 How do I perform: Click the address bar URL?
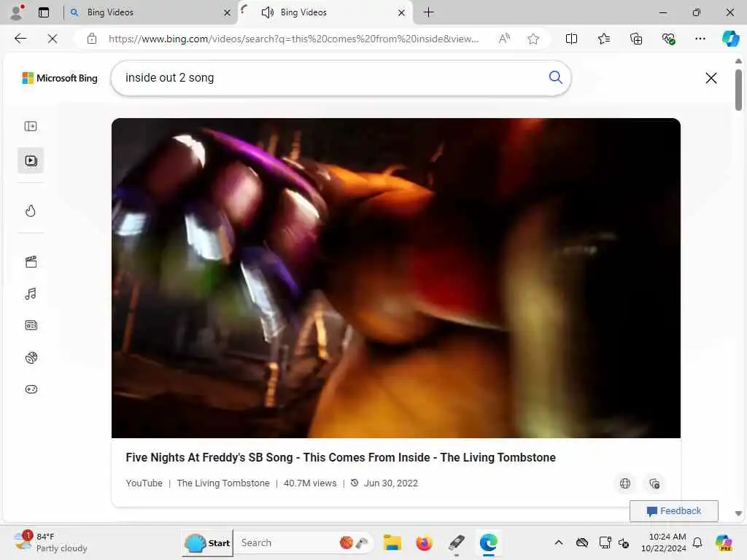pos(293,39)
